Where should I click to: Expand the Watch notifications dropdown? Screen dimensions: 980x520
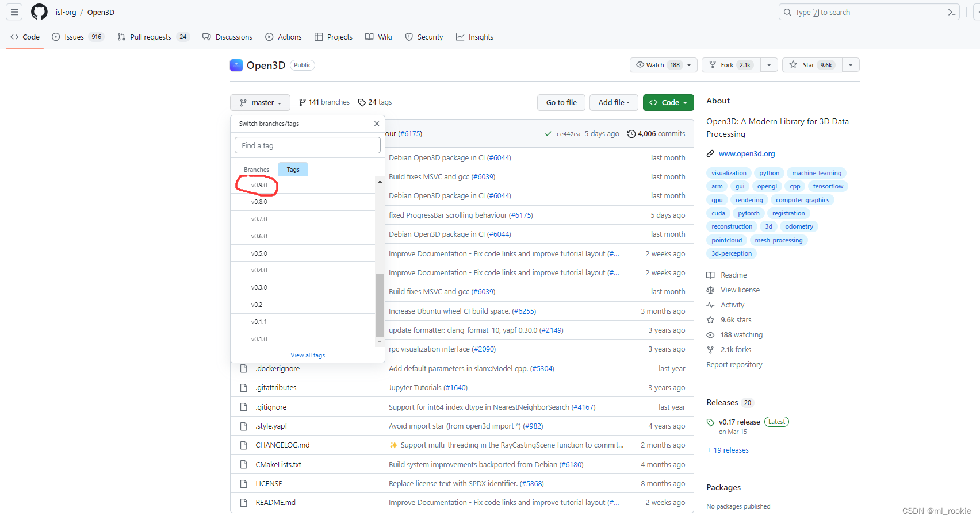[689, 65]
